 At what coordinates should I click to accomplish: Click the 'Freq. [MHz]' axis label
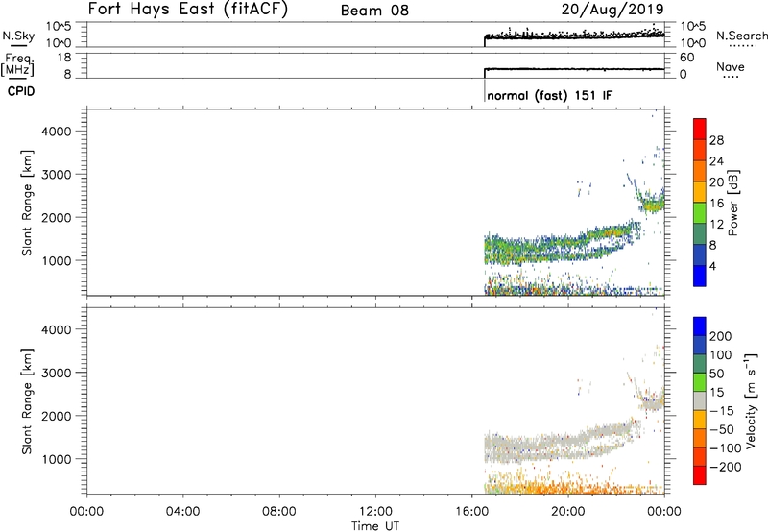[17, 65]
